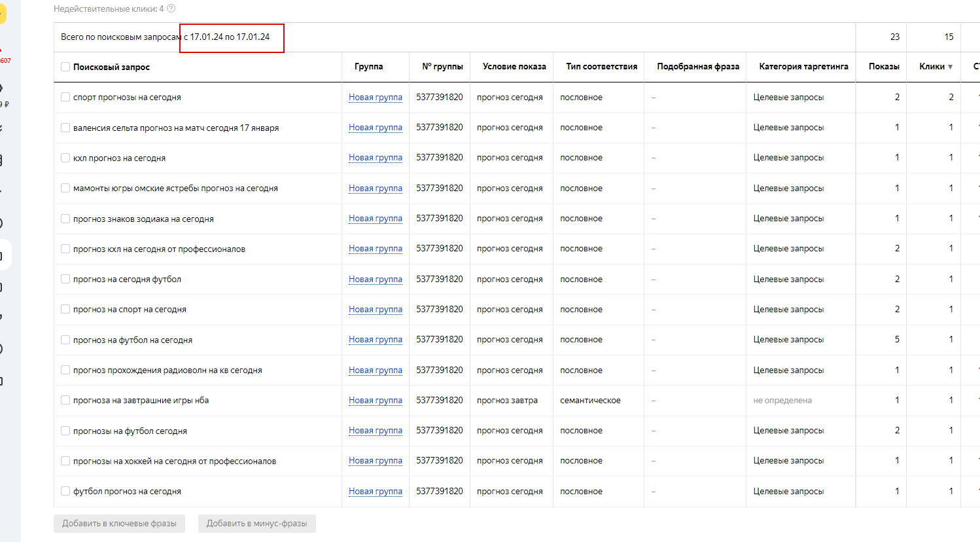Sort the table by the Показы column header
980x542 pixels.
(x=883, y=67)
